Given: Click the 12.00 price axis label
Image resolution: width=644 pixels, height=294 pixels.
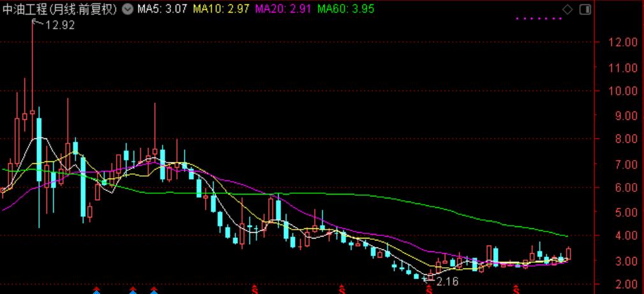Looking at the screenshot, I should pyautogui.click(x=624, y=42).
